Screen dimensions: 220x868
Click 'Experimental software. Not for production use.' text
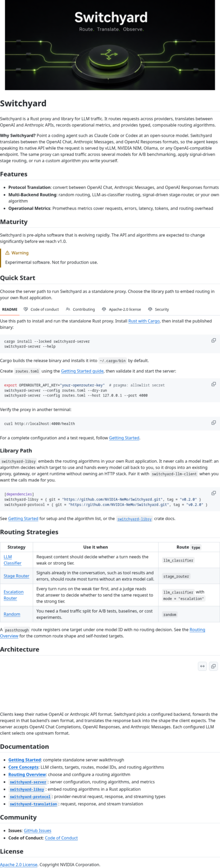click(x=51, y=262)
